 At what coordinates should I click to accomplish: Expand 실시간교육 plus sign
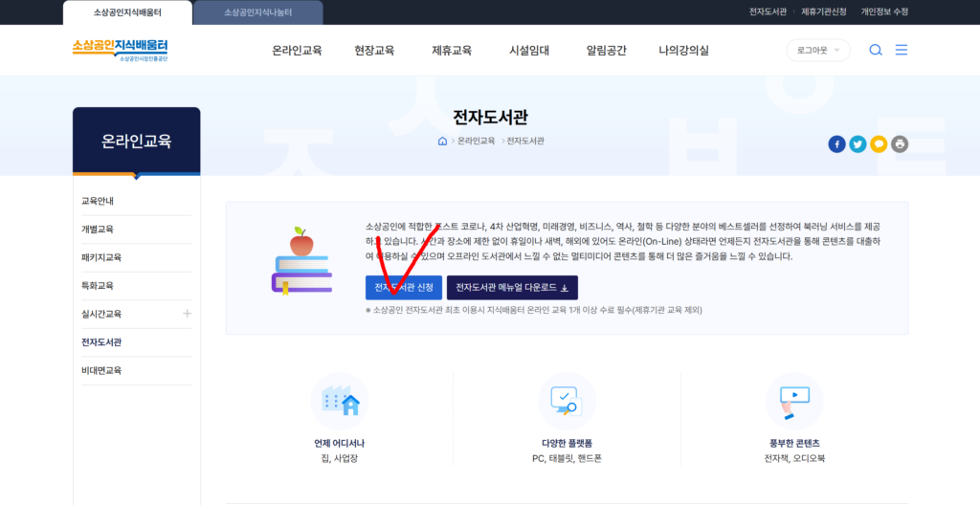tap(187, 313)
